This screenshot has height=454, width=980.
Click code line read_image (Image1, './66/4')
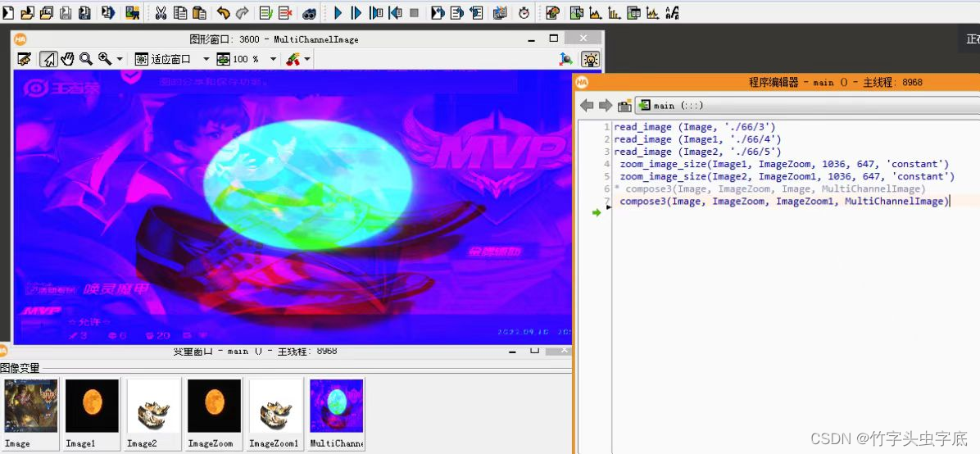click(697, 139)
